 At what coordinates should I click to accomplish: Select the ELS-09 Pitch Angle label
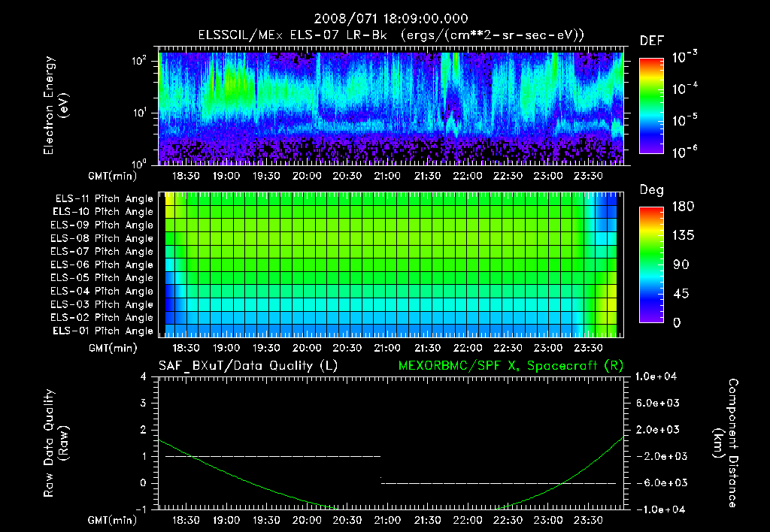point(102,225)
